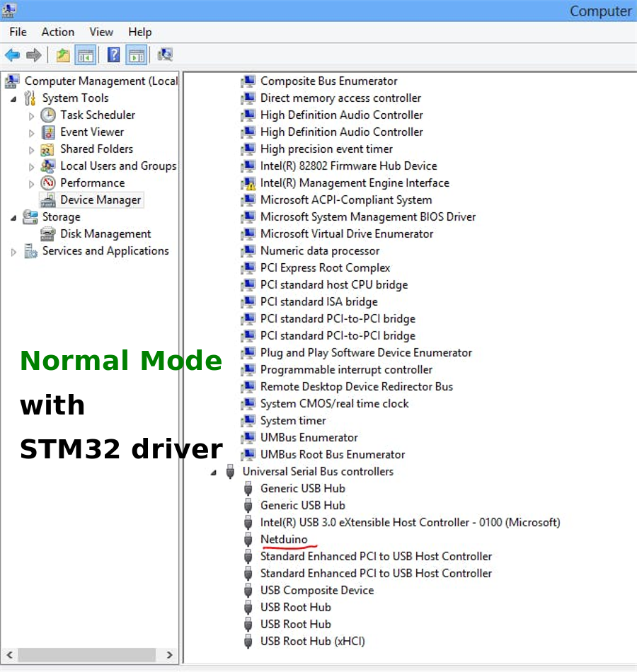Click the Show/Hide Console Tree toolbar icon
This screenshot has height=672, width=637.
pyautogui.click(x=86, y=54)
